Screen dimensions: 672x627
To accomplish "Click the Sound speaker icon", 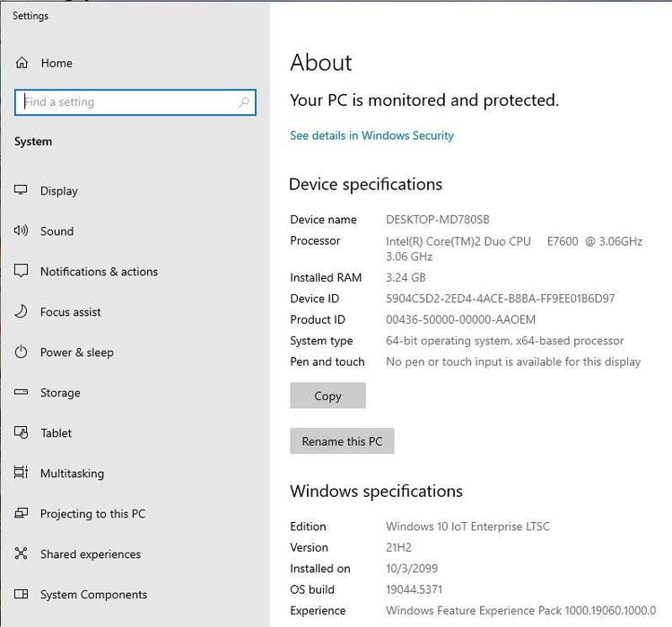I will [x=21, y=231].
